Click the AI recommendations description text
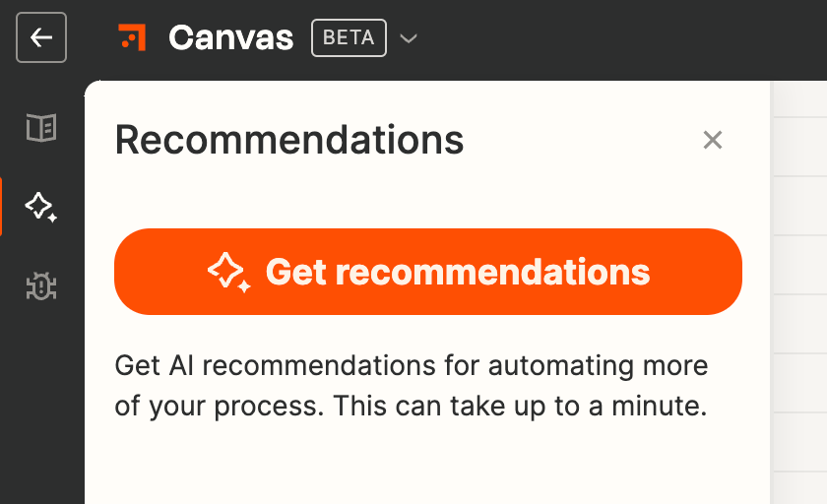This screenshot has width=827, height=504. [x=411, y=386]
